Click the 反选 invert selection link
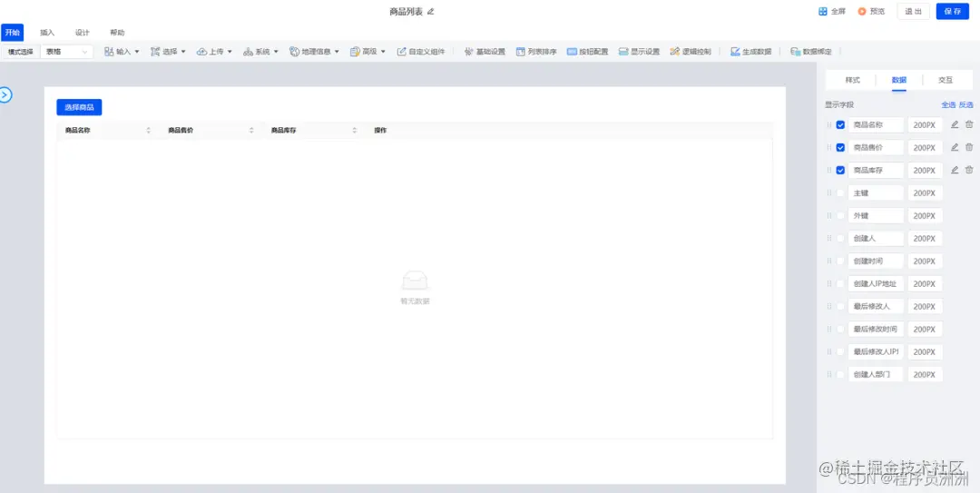The image size is (980, 493). coord(966,105)
